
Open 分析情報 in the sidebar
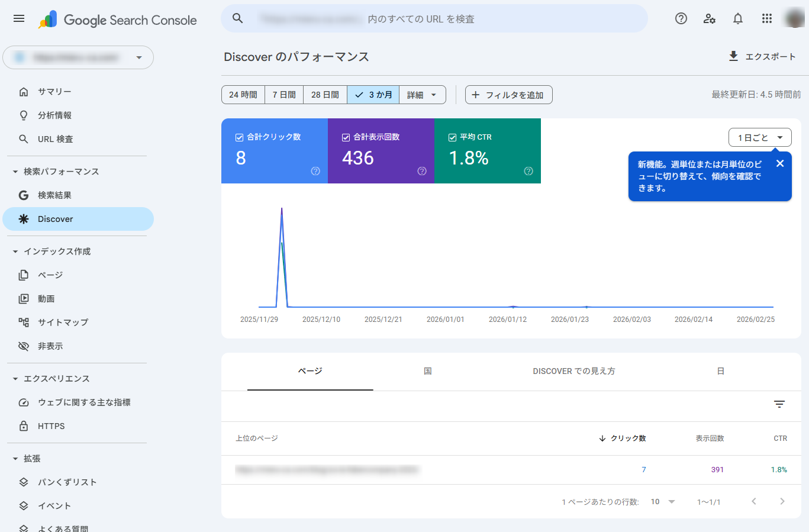pos(78,115)
